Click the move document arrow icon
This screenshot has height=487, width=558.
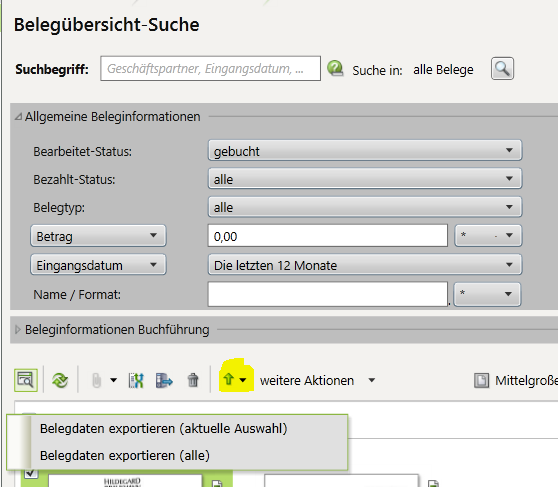click(x=164, y=381)
